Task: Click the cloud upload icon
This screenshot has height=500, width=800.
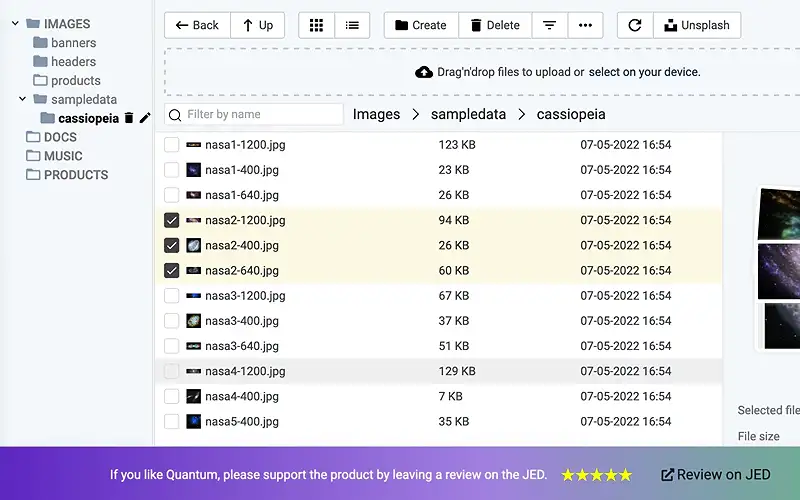Action: pos(423,72)
